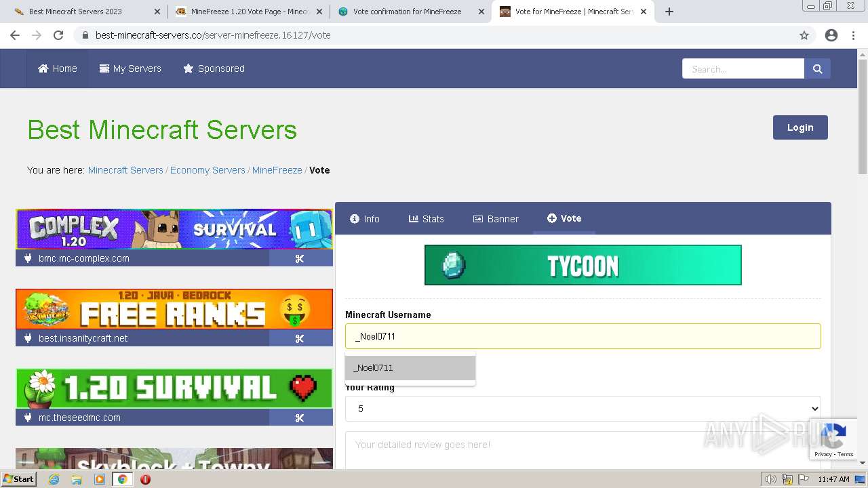Go to Home in navigation bar
This screenshot has height=488, width=868.
[x=58, y=68]
